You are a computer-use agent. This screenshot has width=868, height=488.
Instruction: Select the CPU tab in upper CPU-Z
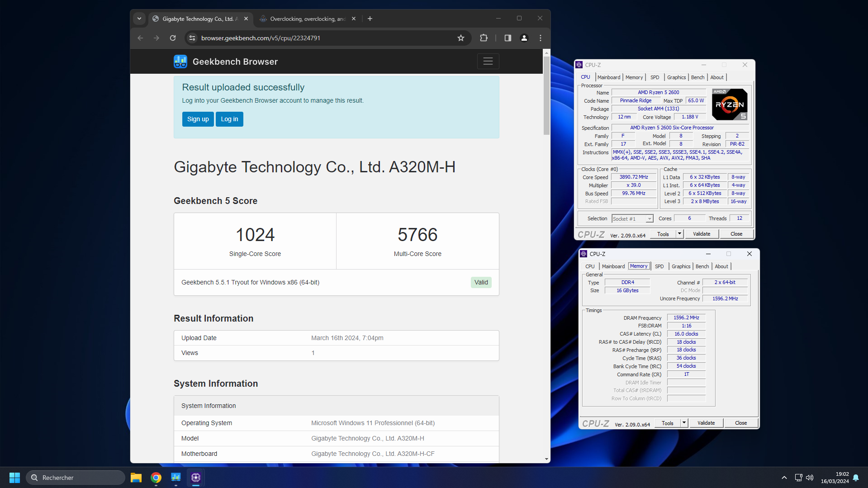(585, 77)
